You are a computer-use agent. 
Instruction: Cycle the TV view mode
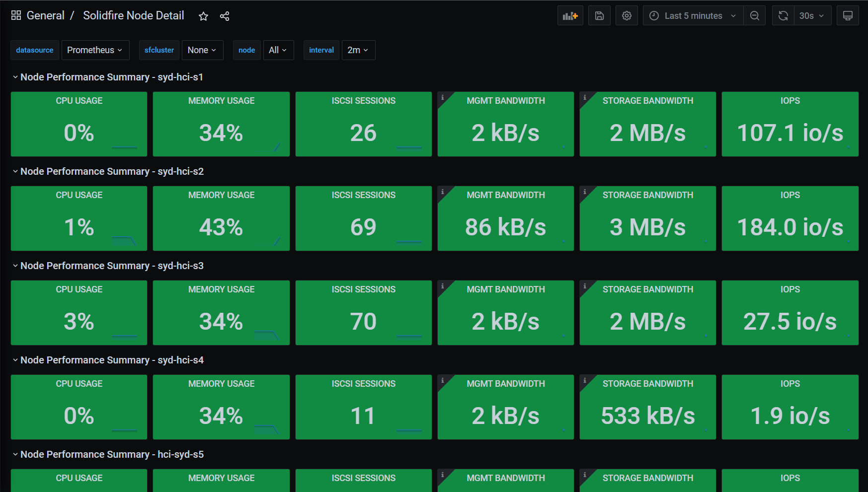pyautogui.click(x=848, y=16)
